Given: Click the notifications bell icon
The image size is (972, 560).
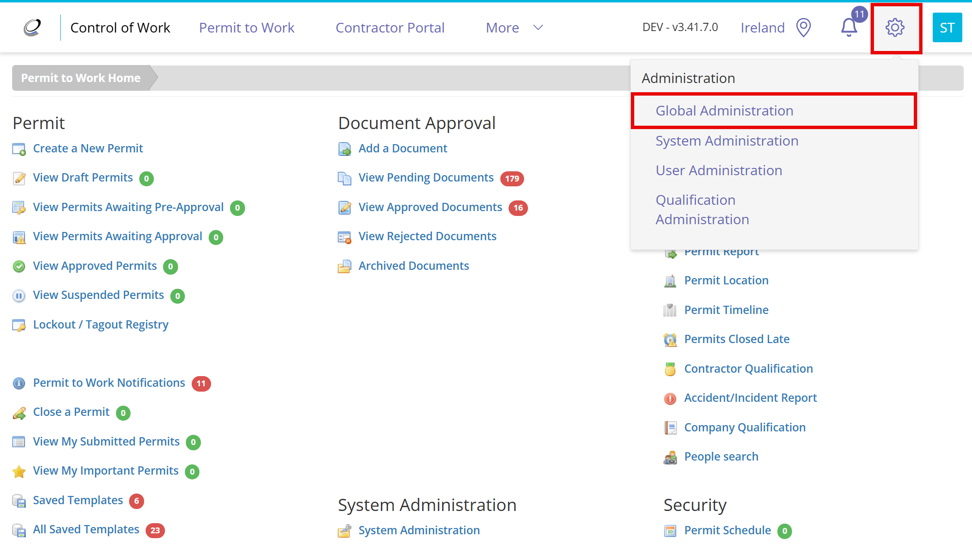Looking at the screenshot, I should pyautogui.click(x=849, y=28).
